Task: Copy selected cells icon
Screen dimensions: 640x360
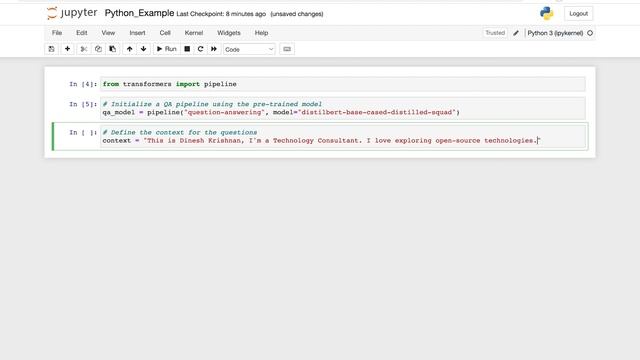Action: click(x=98, y=49)
